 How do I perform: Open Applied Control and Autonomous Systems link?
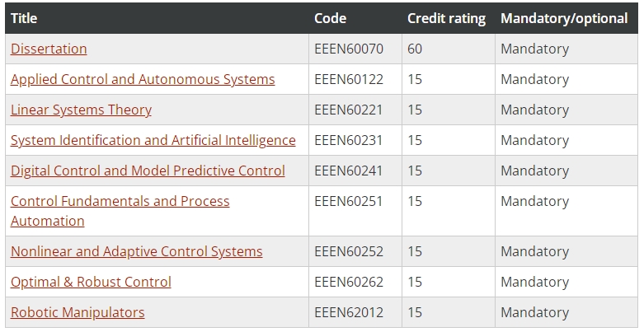tap(143, 79)
